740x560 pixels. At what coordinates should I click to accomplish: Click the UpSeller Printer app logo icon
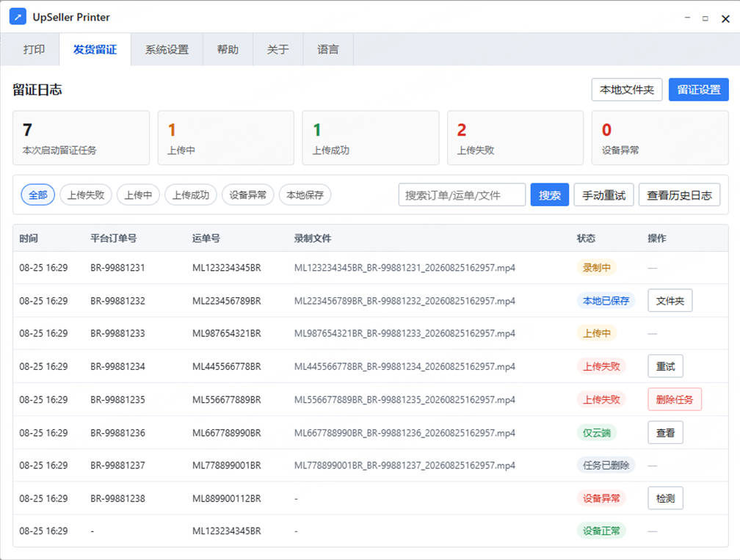pos(18,17)
